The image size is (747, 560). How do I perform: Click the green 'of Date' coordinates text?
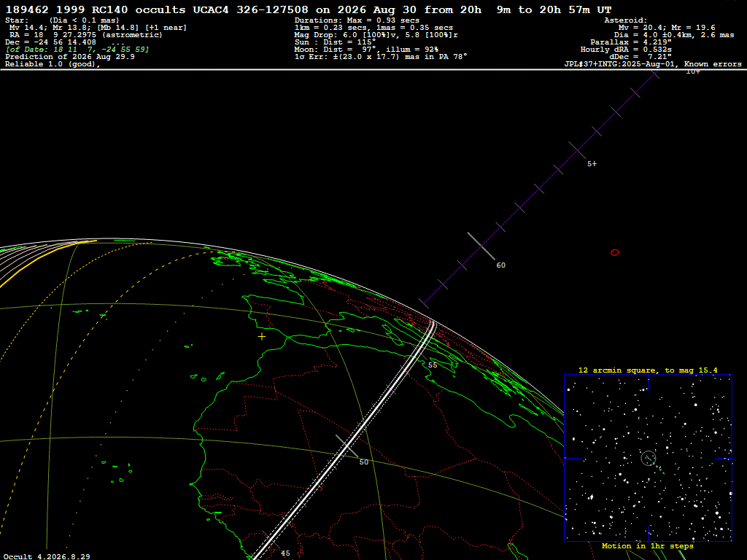[x=77, y=50]
